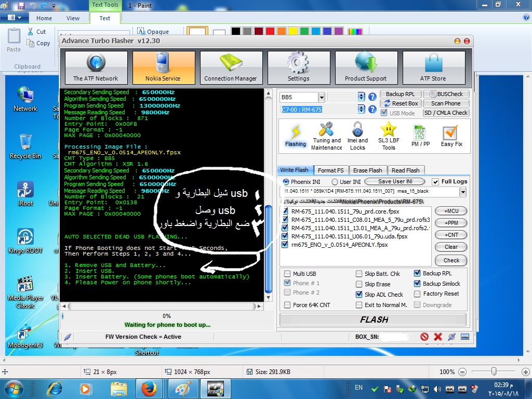Click the +PPM button
This screenshot has width=532, height=399.
click(x=451, y=223)
